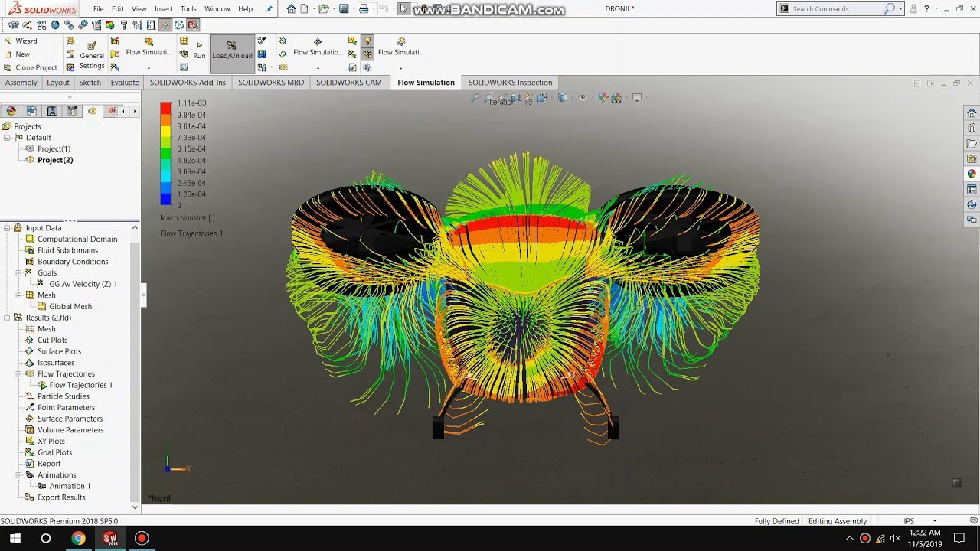The image size is (980, 551).
Task: Open the Design Library in the right task pane
Action: click(972, 129)
